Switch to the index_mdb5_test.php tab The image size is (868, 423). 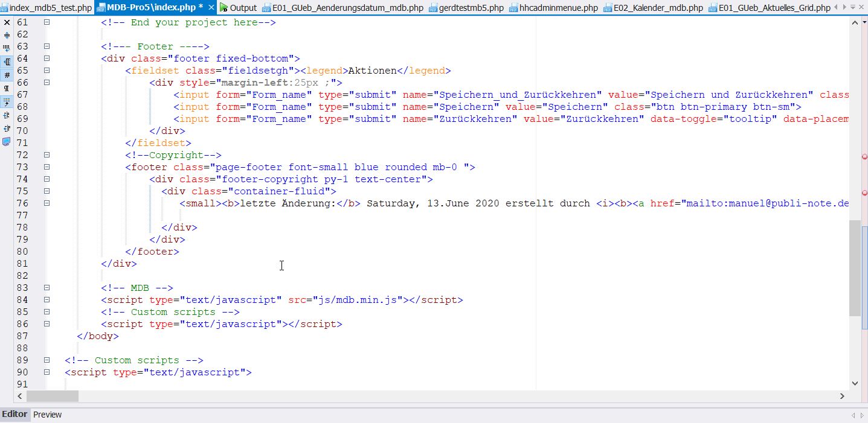pyautogui.click(x=46, y=8)
